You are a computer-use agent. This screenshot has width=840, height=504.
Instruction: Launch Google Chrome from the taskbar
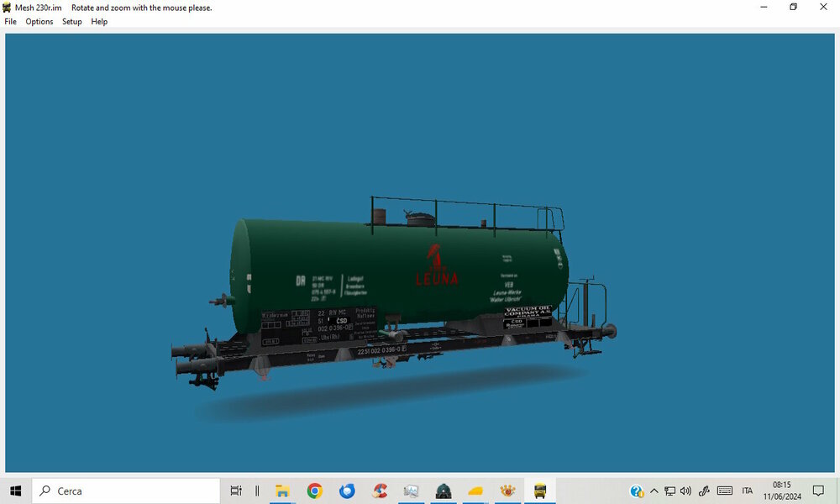(x=314, y=491)
